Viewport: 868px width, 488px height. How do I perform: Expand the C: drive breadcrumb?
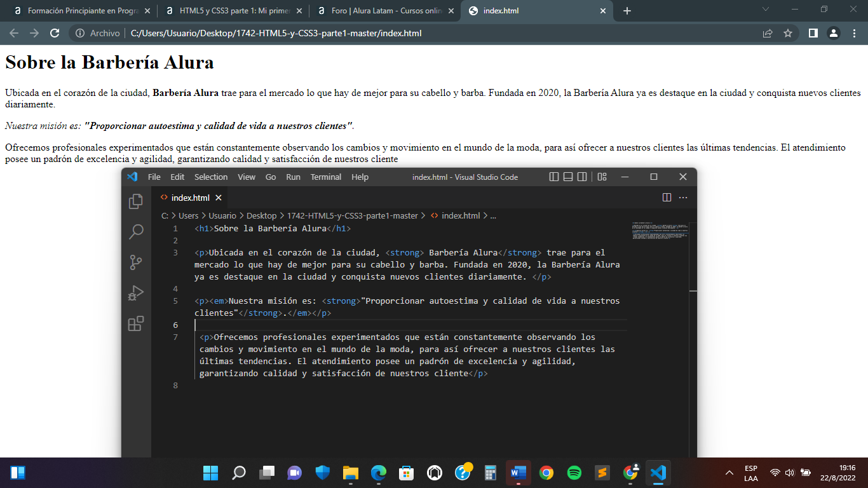pyautogui.click(x=165, y=215)
